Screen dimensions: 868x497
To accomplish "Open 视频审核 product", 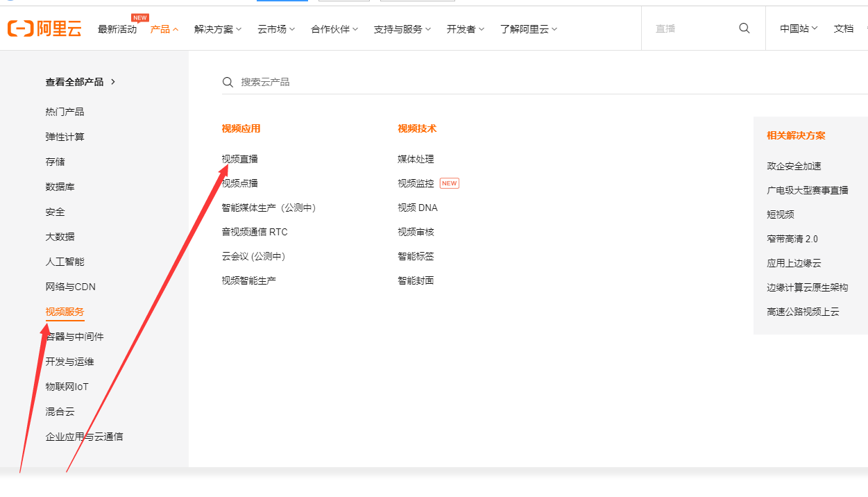I will [416, 232].
